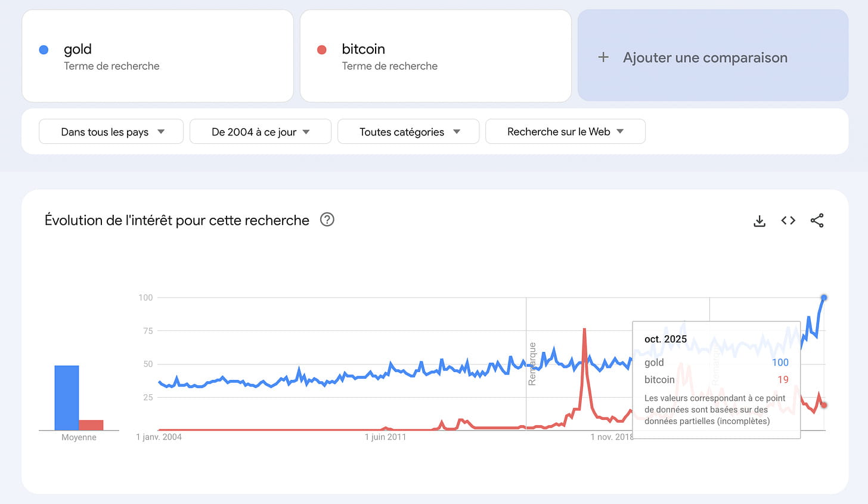The height and width of the screenshot is (504, 868).
Task: Click the bitcoin endpoint marker on chart
Action: 824,405
